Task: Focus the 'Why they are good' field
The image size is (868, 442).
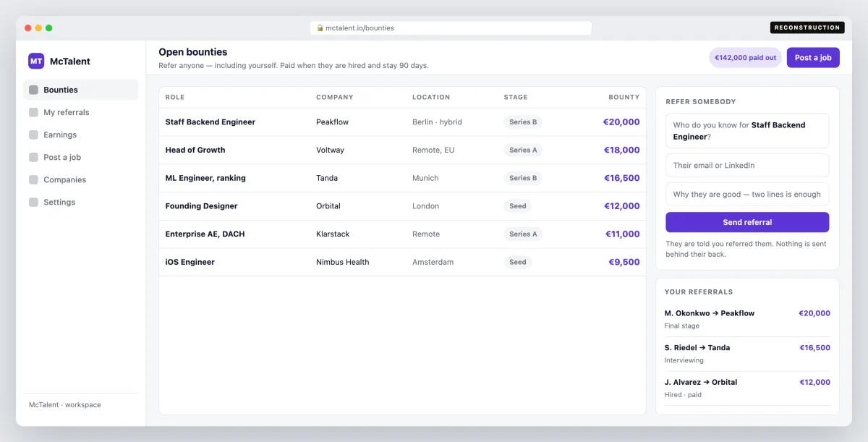Action: [x=747, y=194]
